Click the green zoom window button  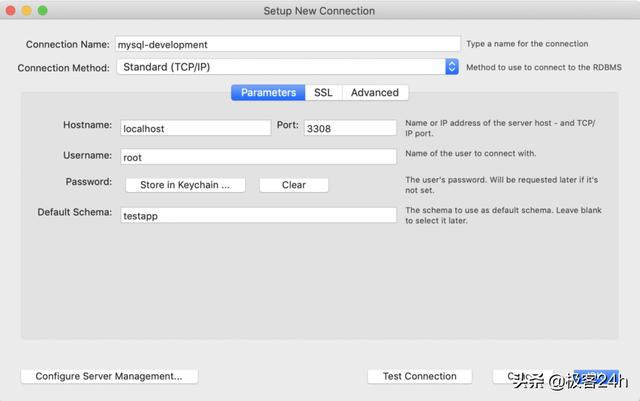pyautogui.click(x=43, y=10)
